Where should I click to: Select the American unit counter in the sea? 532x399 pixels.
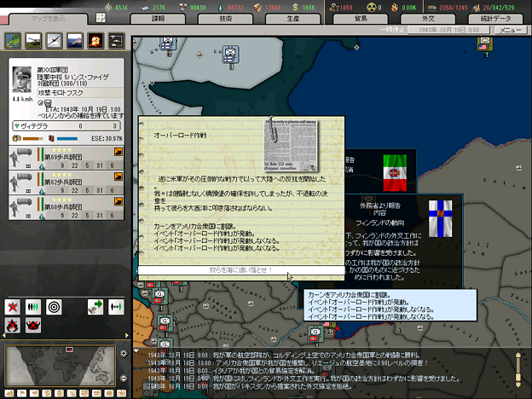tap(485, 45)
